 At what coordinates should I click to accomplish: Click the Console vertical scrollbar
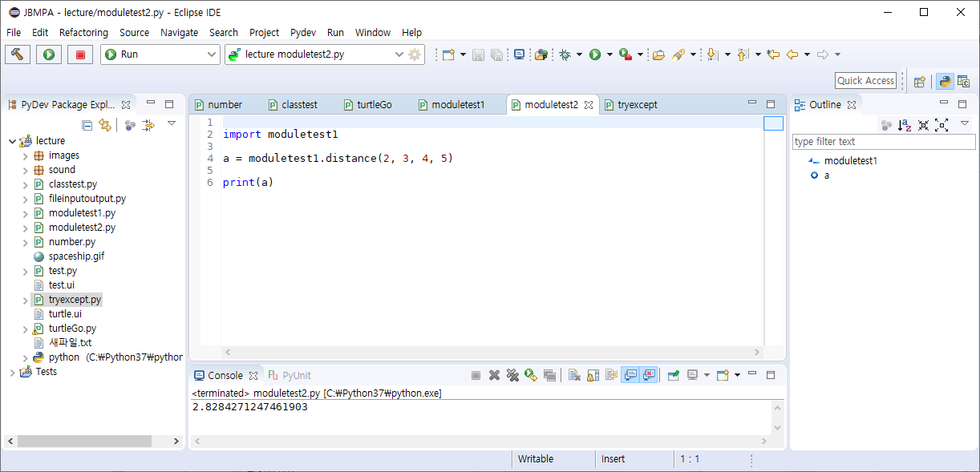777,418
